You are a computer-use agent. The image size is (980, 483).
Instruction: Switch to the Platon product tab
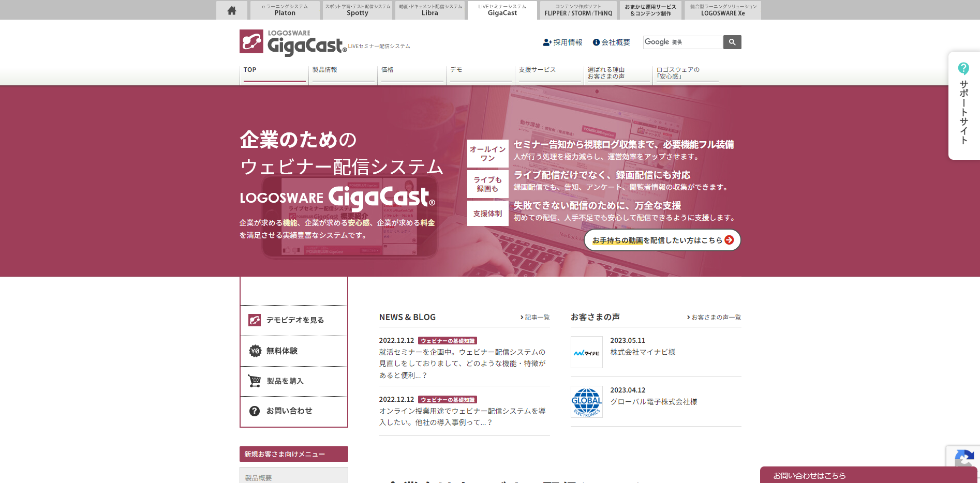click(x=285, y=10)
